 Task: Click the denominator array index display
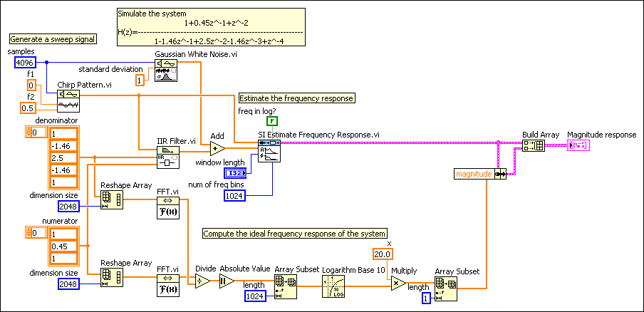click(x=33, y=132)
